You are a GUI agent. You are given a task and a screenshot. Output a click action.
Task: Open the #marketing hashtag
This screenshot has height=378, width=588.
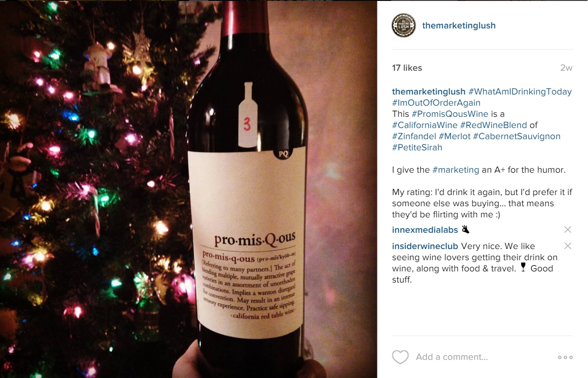[455, 170]
